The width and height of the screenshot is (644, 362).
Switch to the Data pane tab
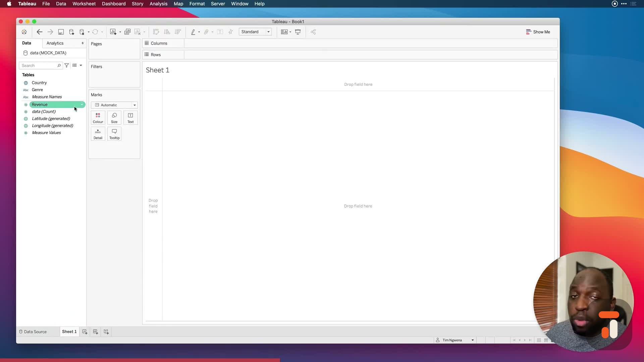(x=26, y=43)
